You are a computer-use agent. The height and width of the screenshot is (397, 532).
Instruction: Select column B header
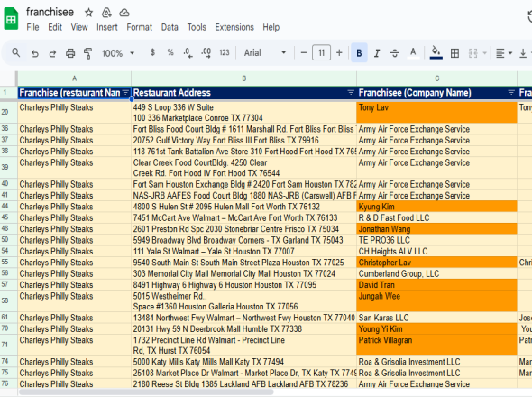pyautogui.click(x=244, y=78)
